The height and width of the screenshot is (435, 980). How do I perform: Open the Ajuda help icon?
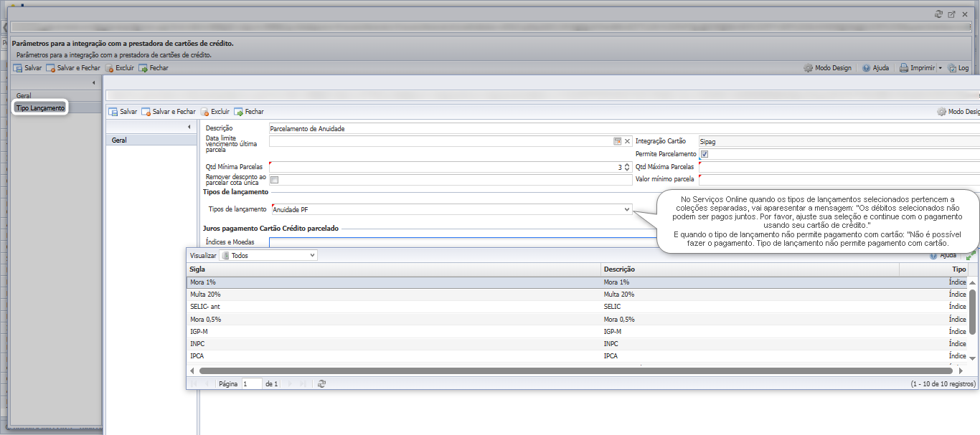(x=866, y=68)
